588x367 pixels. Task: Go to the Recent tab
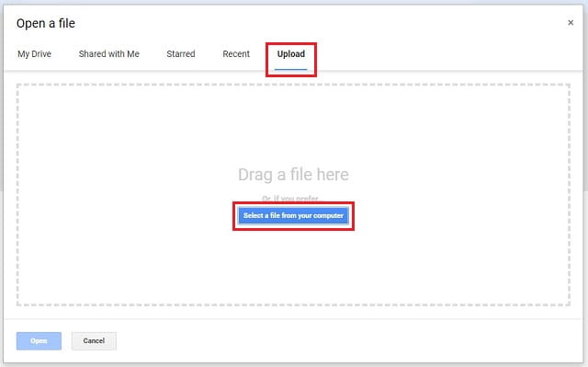pos(236,54)
